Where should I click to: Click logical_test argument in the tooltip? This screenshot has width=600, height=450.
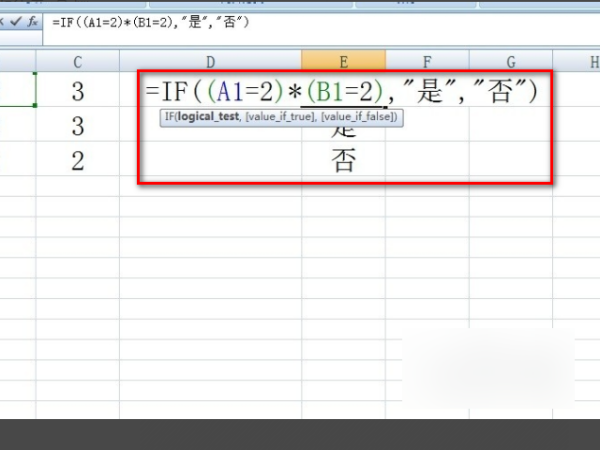209,118
